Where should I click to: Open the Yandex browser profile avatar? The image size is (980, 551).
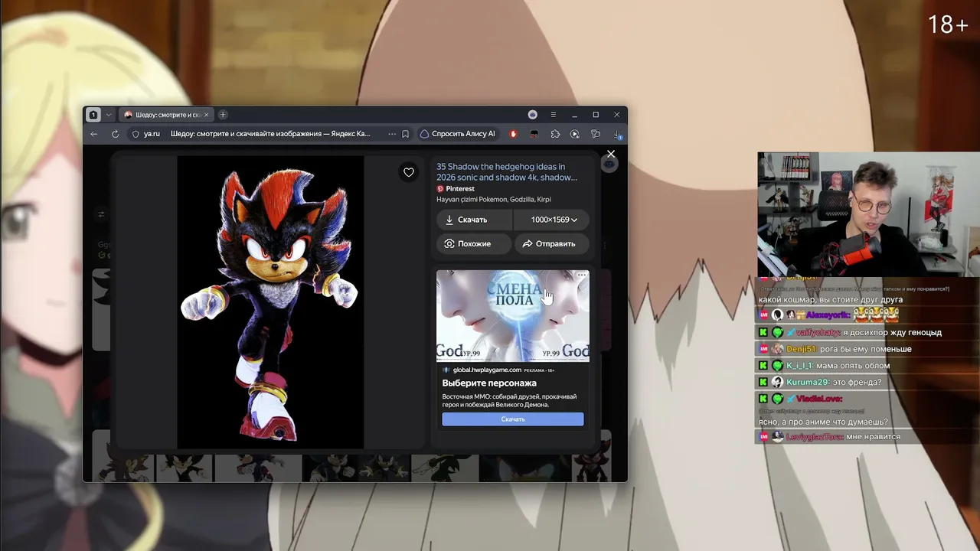[533, 115]
